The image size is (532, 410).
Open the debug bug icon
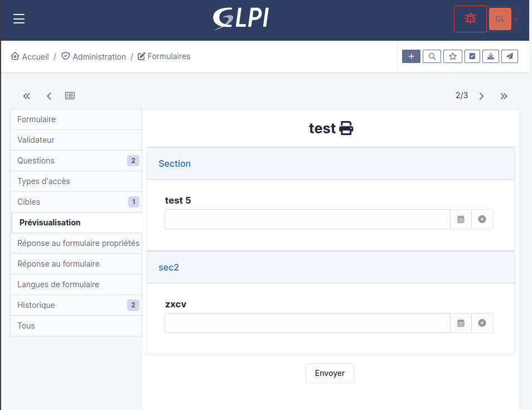pyautogui.click(x=470, y=19)
